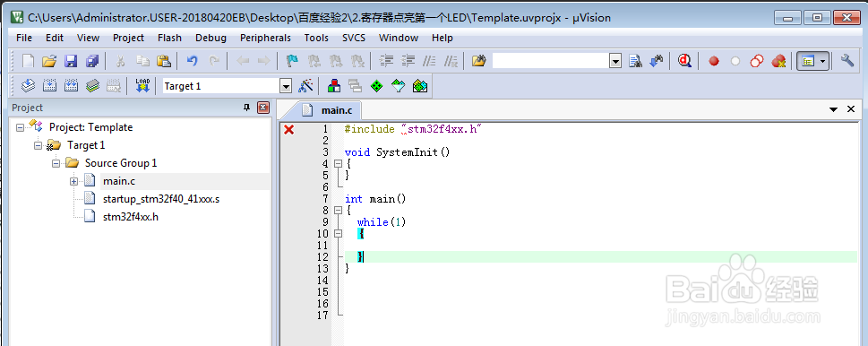
Task: Click the Cut scissors icon
Action: pos(120,61)
